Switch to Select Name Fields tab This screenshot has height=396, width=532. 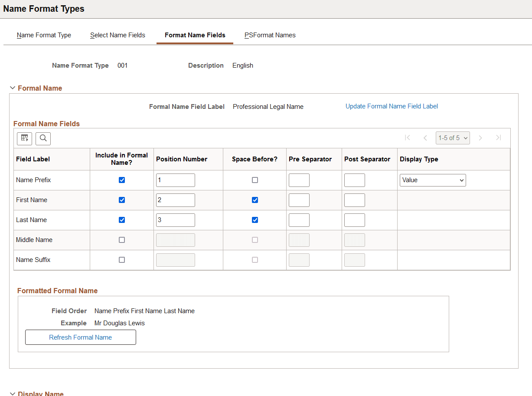pos(117,35)
